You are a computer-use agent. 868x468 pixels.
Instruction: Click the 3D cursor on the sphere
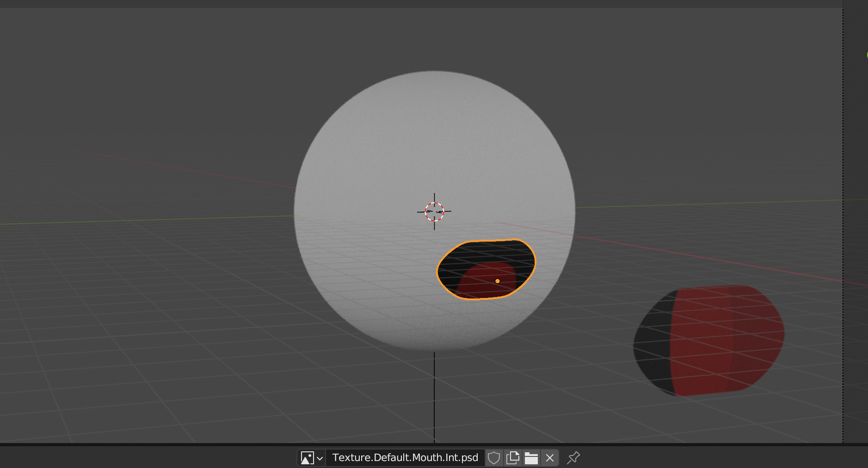point(434,212)
